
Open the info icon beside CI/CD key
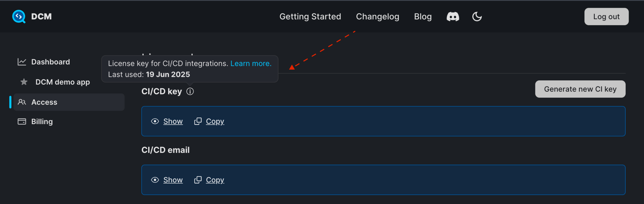(x=190, y=91)
